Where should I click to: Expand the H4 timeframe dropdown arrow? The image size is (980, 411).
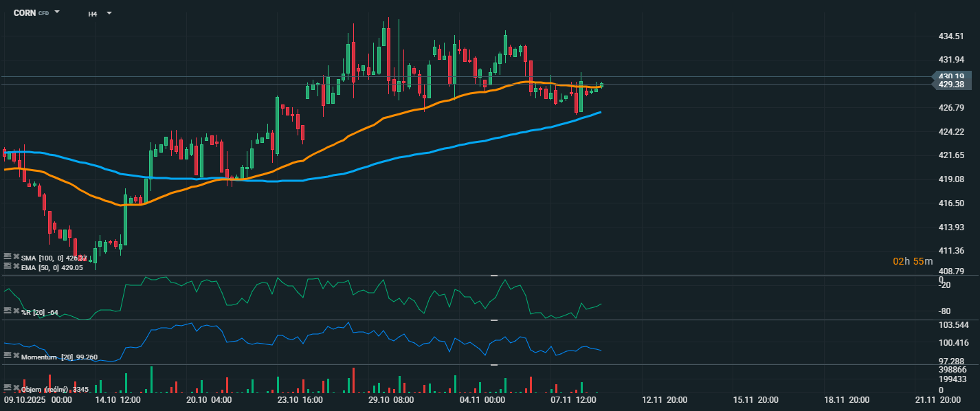click(109, 13)
